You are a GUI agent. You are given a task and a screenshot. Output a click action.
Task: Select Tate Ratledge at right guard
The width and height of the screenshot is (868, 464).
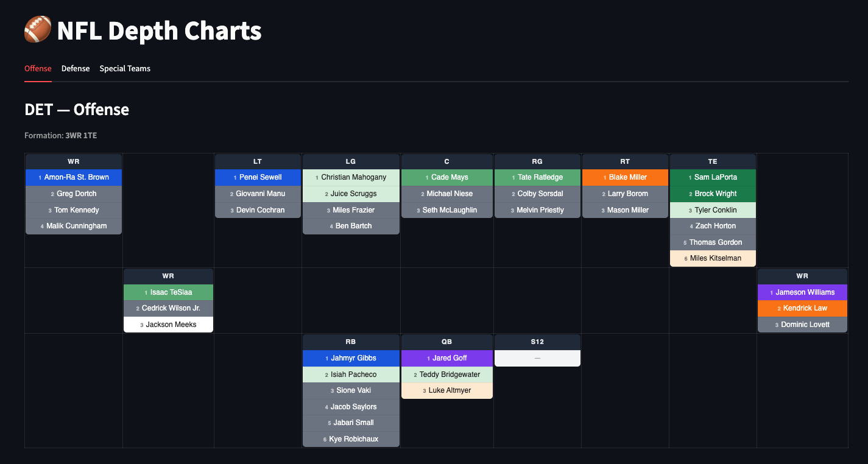pos(537,177)
